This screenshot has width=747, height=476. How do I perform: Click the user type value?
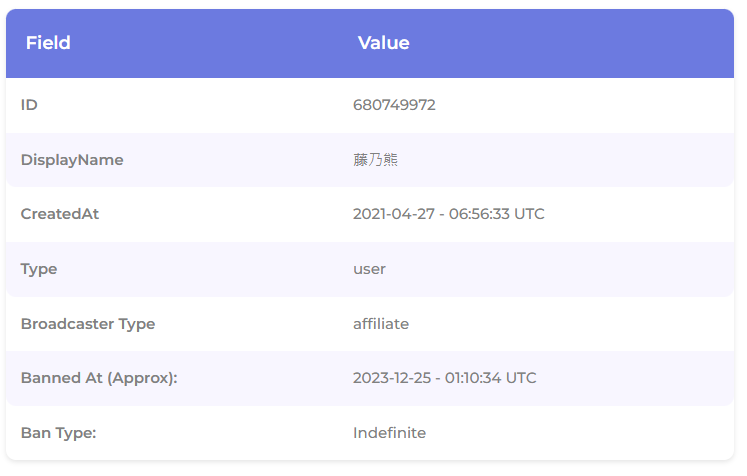369,269
